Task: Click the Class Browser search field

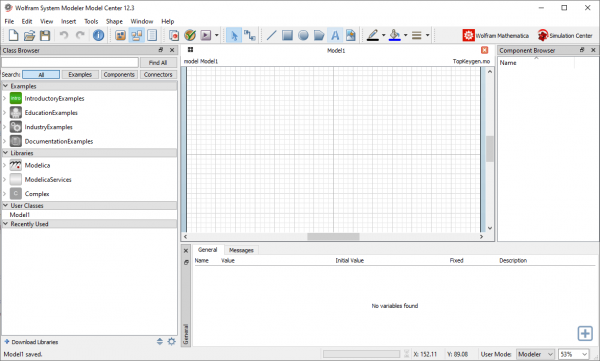Action: tap(70, 62)
